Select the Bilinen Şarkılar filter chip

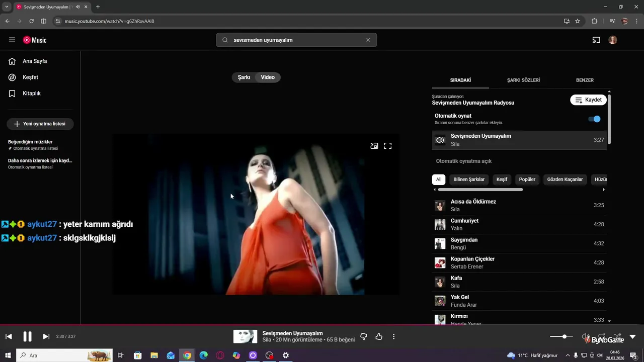[469, 179]
